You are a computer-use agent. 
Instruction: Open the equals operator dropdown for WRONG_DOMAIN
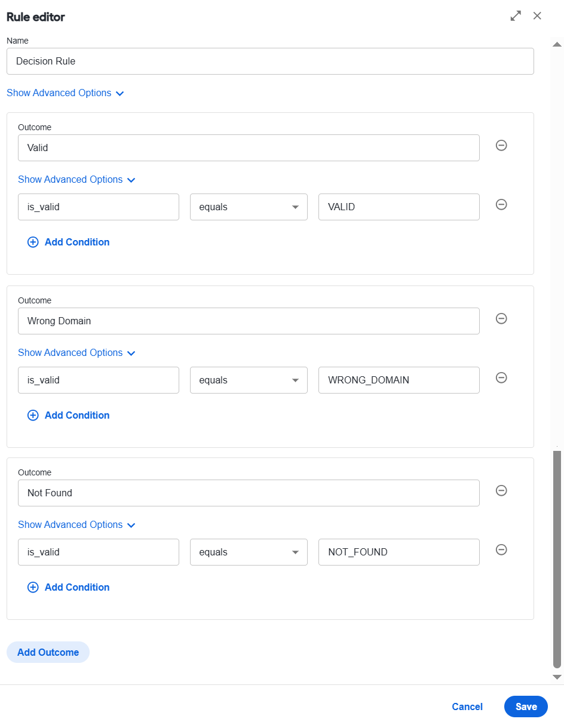coord(249,380)
